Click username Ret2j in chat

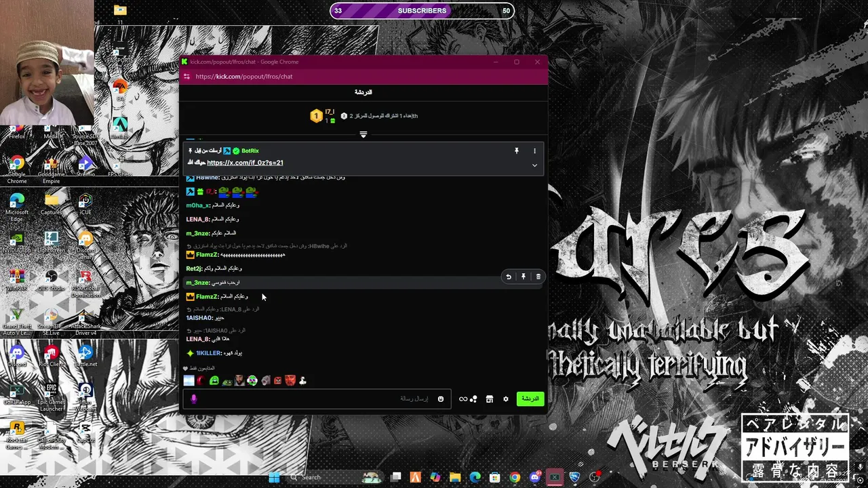coord(195,268)
